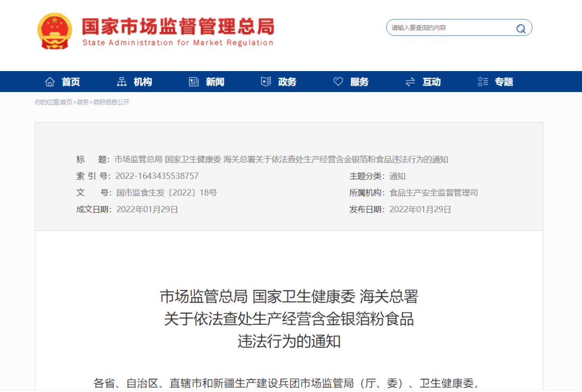Click the arrows icon beside 互动
The height and width of the screenshot is (392, 582).
point(410,82)
